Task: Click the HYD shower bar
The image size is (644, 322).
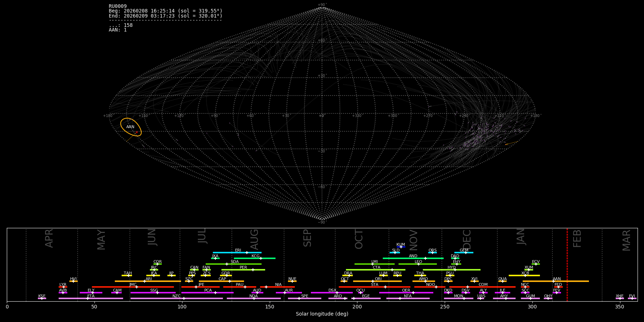Action: click(452, 270)
